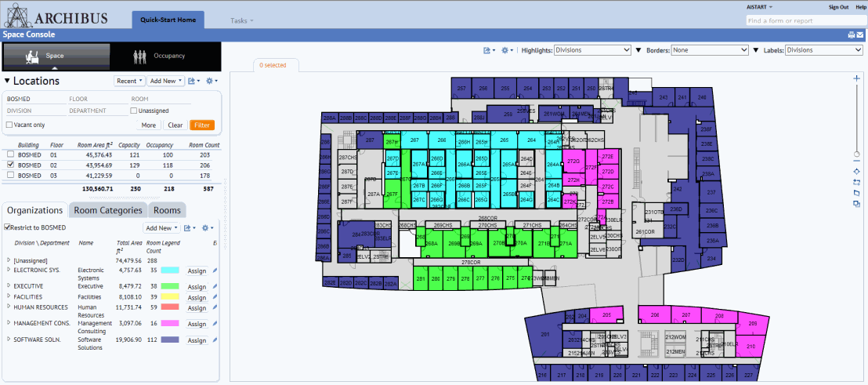
Task: Toggle the Unassigned checkbox
Action: 133,111
